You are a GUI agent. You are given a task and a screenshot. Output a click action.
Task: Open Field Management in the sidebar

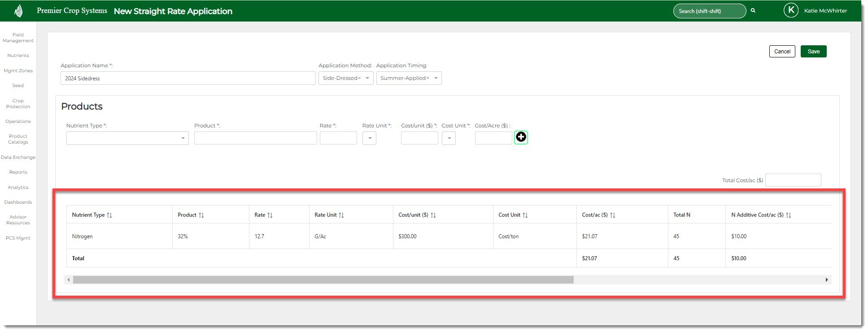point(18,38)
